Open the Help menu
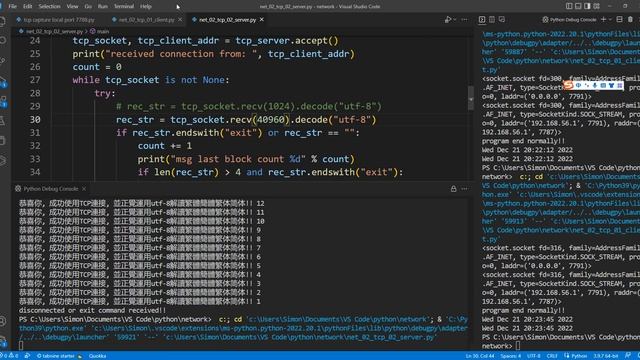Viewport: 640px width, 360px height. tap(146, 7)
